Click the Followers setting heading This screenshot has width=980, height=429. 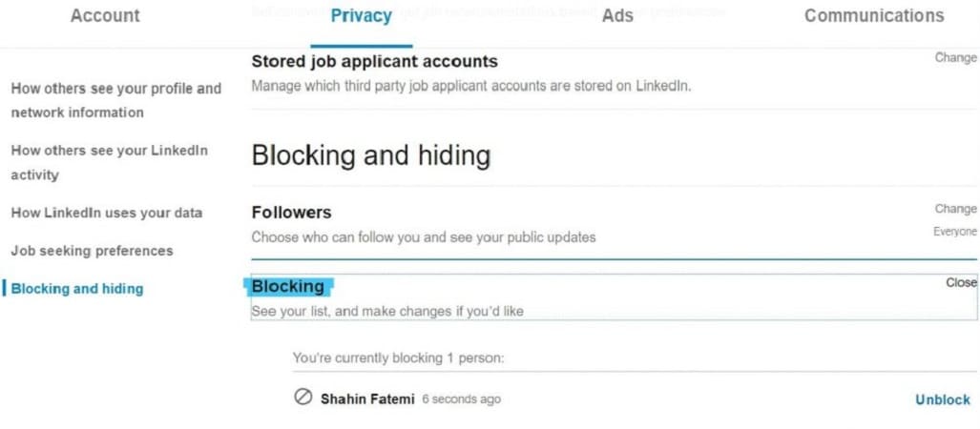pos(291,213)
